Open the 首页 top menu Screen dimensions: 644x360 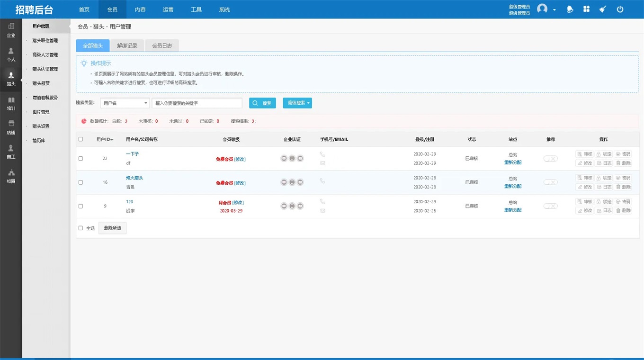point(84,9)
